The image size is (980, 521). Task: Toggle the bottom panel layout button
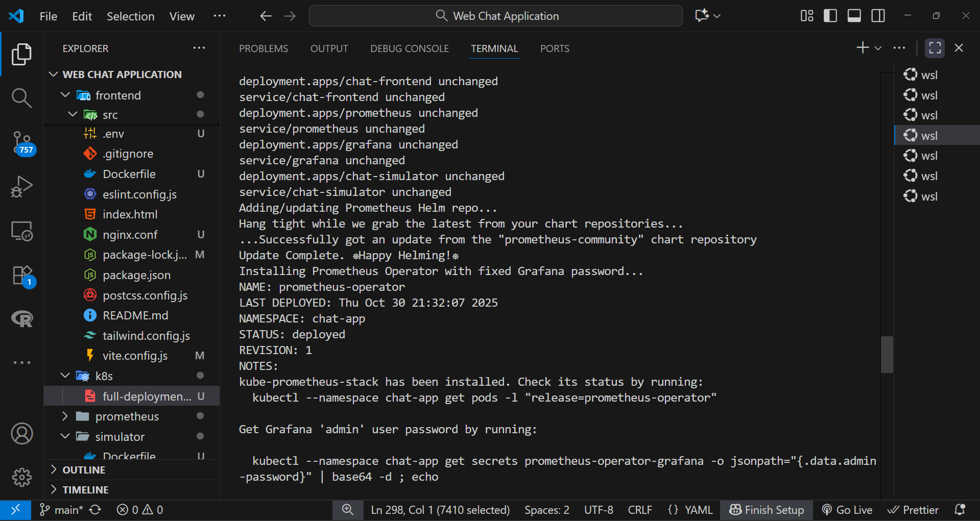click(x=854, y=16)
